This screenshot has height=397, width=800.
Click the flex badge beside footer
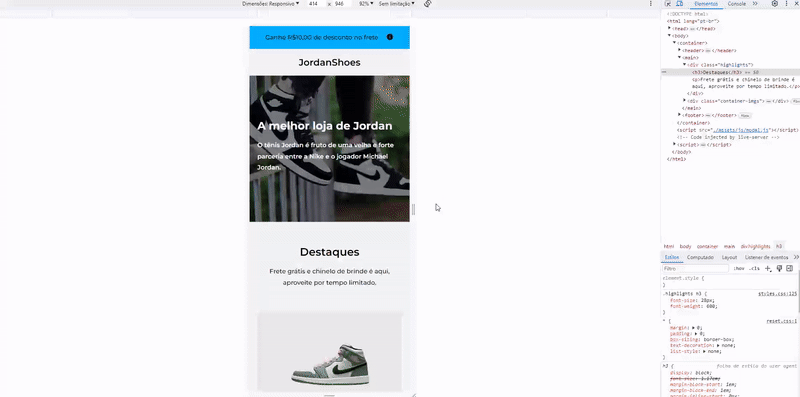(x=745, y=115)
